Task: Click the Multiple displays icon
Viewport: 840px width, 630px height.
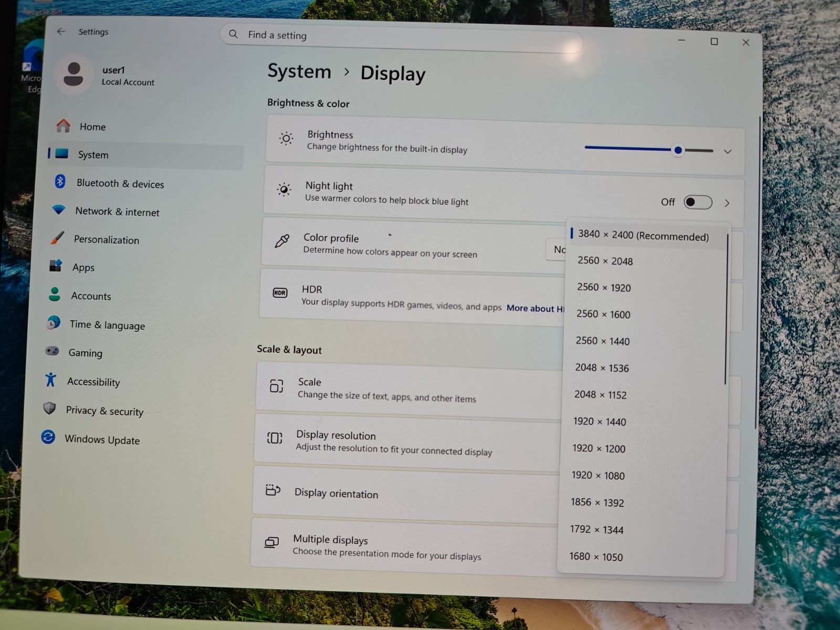Action: 271,542
